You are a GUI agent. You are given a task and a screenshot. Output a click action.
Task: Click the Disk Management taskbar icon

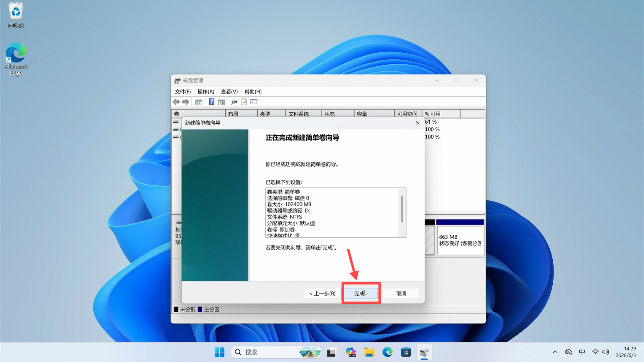424,352
